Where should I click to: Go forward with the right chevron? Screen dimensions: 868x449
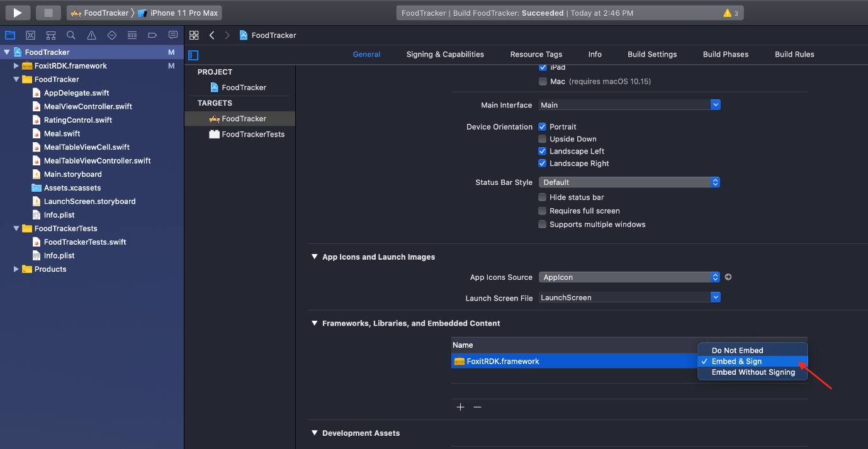[227, 35]
